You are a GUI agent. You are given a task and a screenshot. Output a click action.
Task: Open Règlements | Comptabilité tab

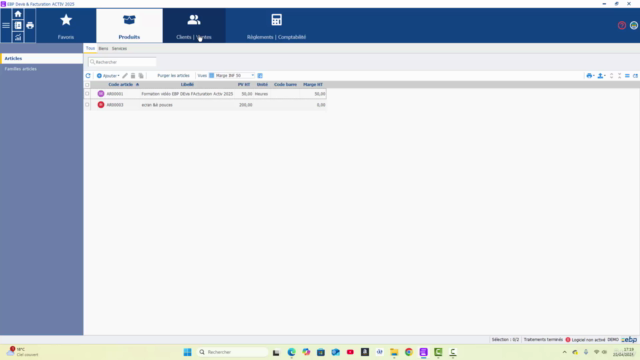click(276, 26)
